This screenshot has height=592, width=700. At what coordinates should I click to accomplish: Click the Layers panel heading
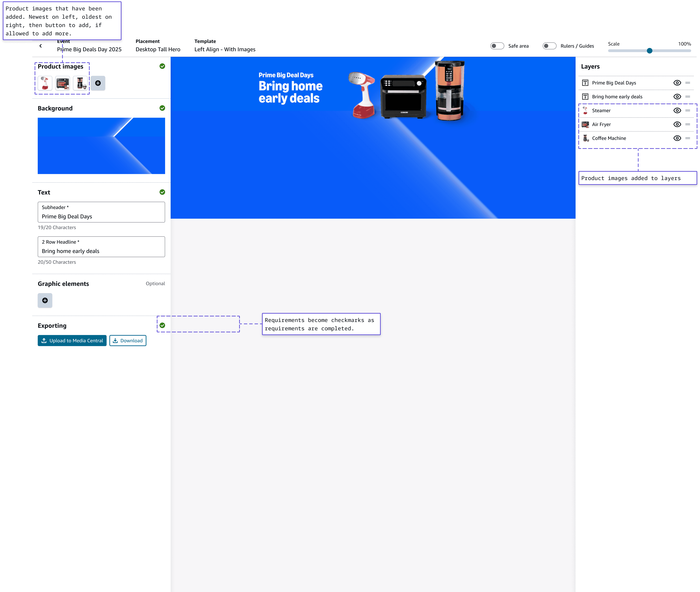[590, 66]
